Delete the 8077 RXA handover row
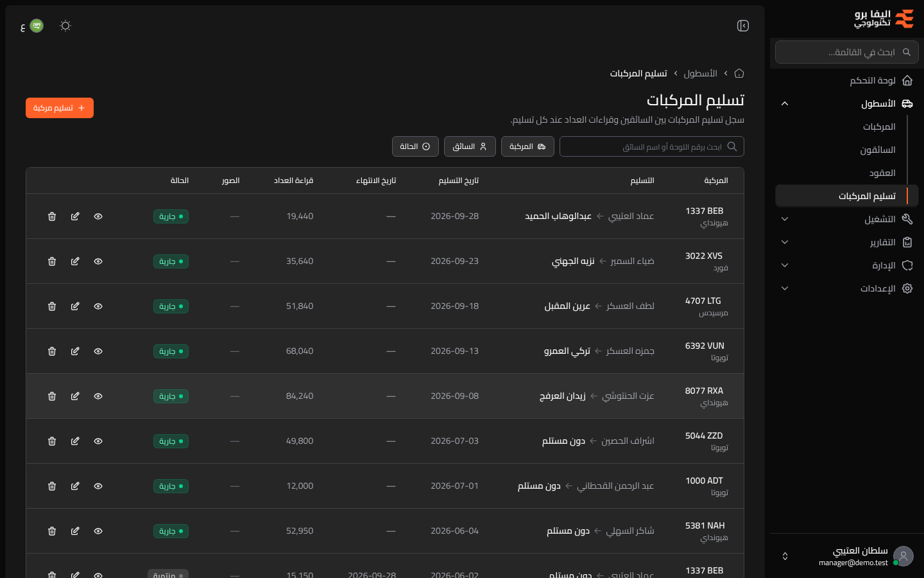 52,396
